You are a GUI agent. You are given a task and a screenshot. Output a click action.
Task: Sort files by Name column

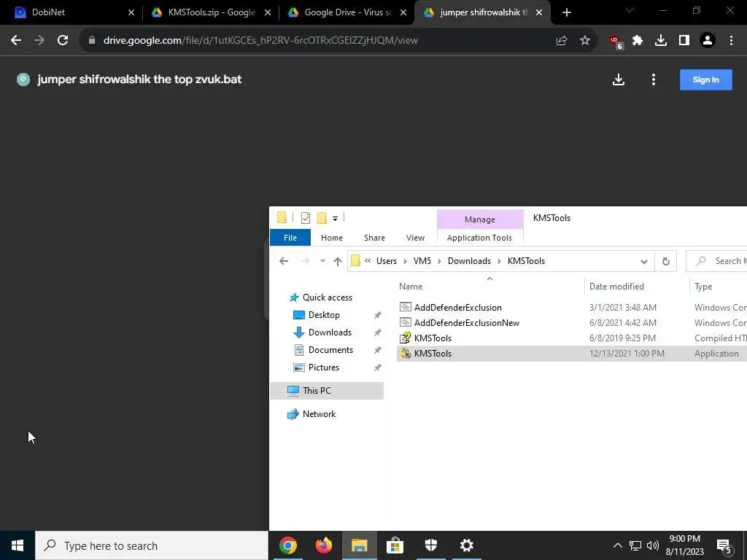tap(489, 286)
